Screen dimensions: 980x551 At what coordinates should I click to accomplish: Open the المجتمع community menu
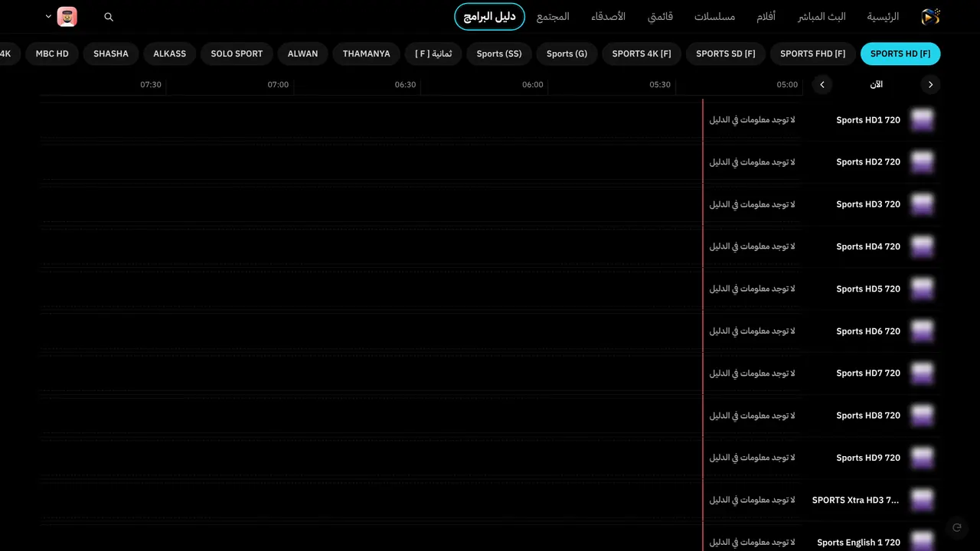tap(553, 17)
